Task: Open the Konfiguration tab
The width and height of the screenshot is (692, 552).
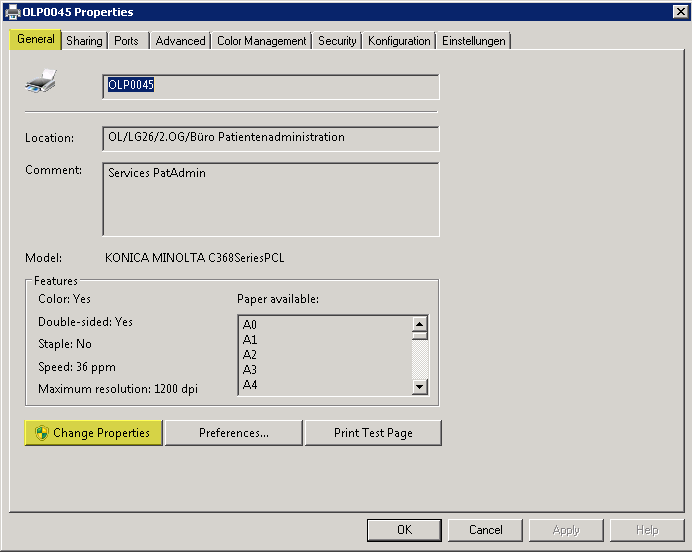Action: point(399,41)
